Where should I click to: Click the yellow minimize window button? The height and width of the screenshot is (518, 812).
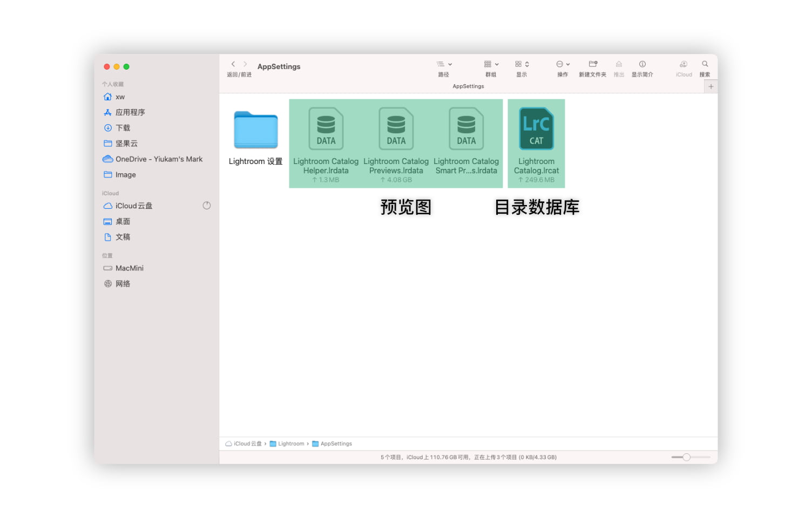pyautogui.click(x=117, y=67)
